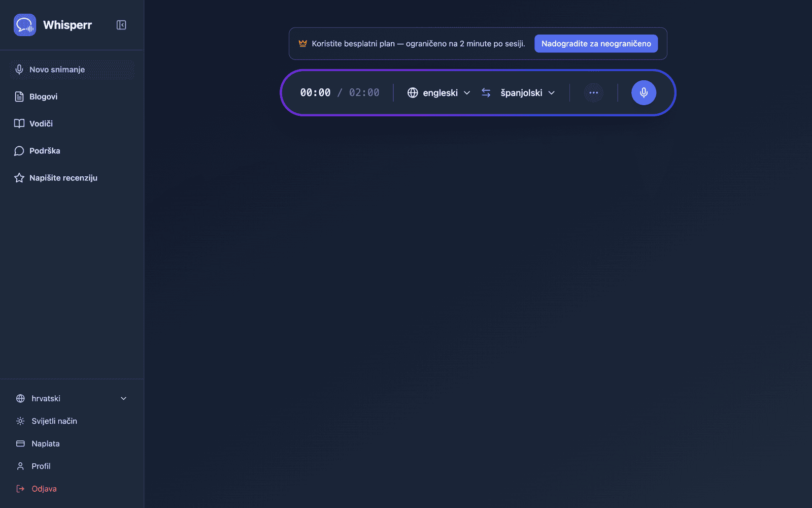Click the 02:00 time limit text
The image size is (812, 508).
coord(364,92)
